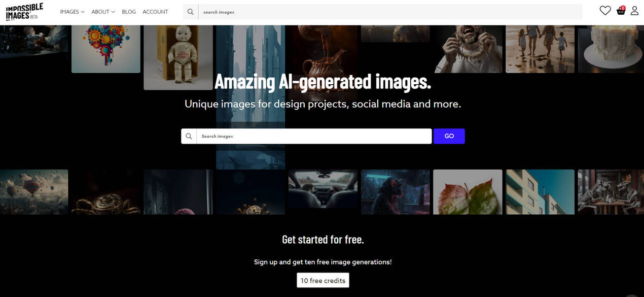Click the Impossible Images logo

coord(24,12)
